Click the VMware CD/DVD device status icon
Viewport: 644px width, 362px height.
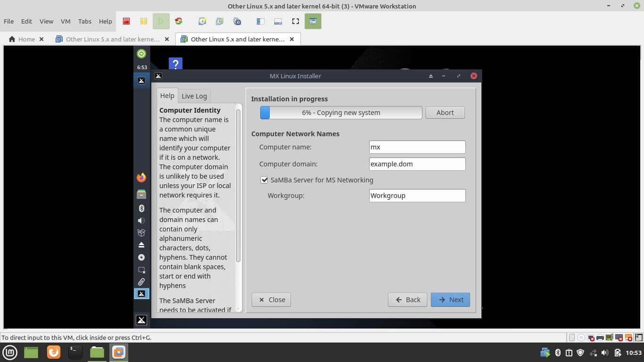coord(581,337)
